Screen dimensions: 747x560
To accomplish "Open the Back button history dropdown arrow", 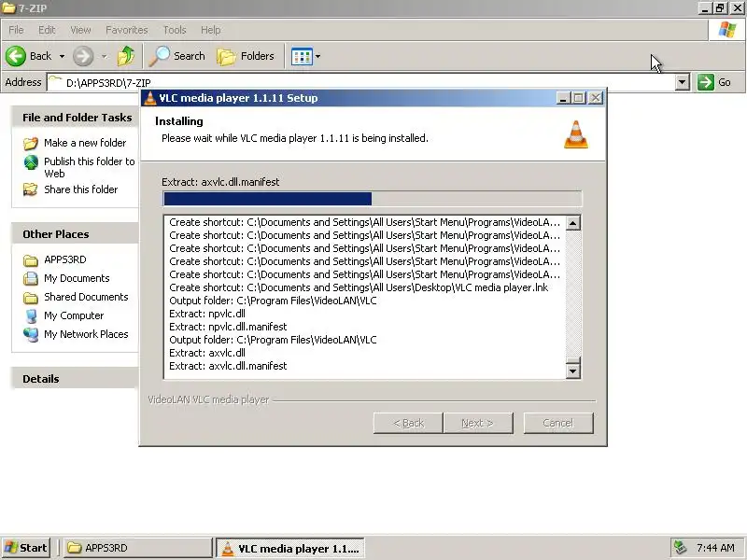I will [x=62, y=57].
